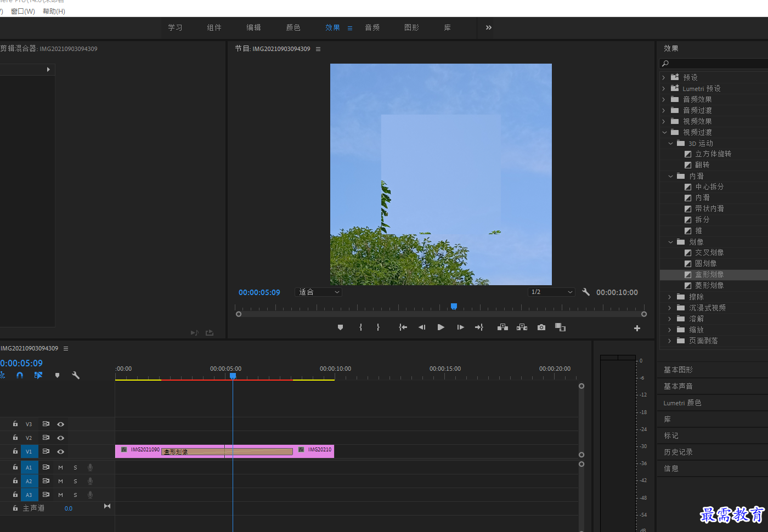Screen dimensions: 768x532
Task: Select the 盒形划像 transition on the V1 clip
Action: 227,452
